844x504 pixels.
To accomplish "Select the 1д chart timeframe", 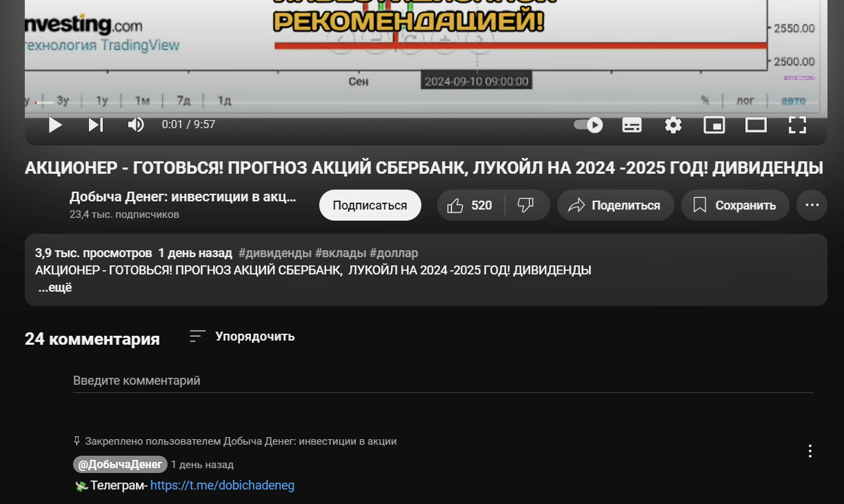I will [224, 101].
